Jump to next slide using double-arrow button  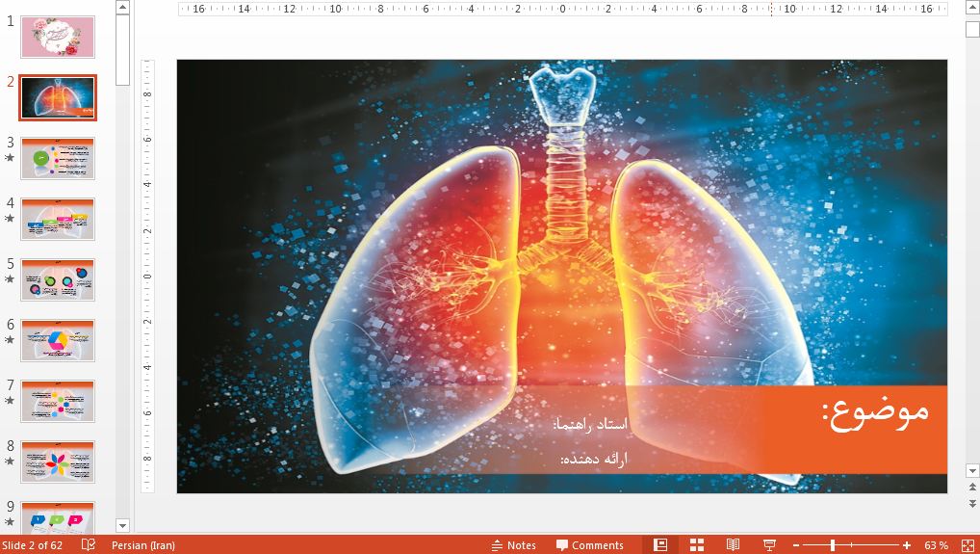pyautogui.click(x=972, y=500)
